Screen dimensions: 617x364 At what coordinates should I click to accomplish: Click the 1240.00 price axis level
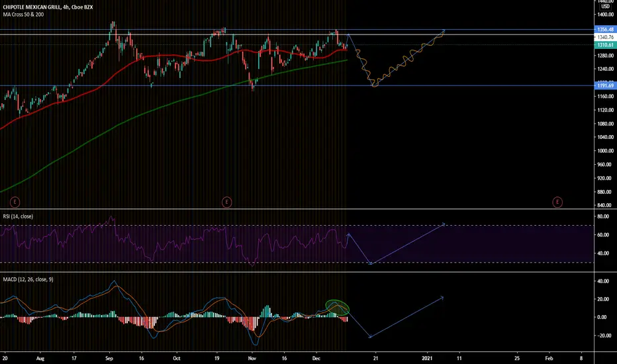point(605,69)
